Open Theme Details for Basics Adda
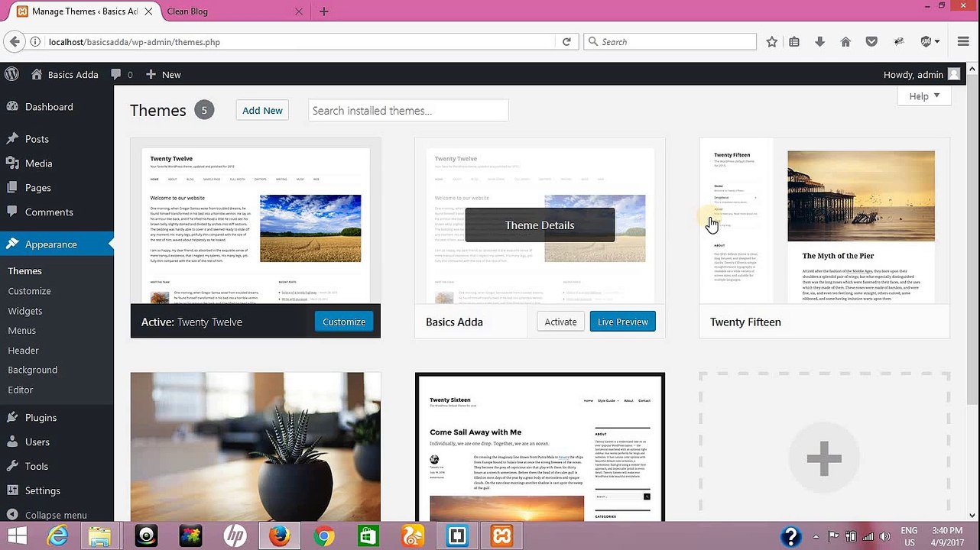 540,225
